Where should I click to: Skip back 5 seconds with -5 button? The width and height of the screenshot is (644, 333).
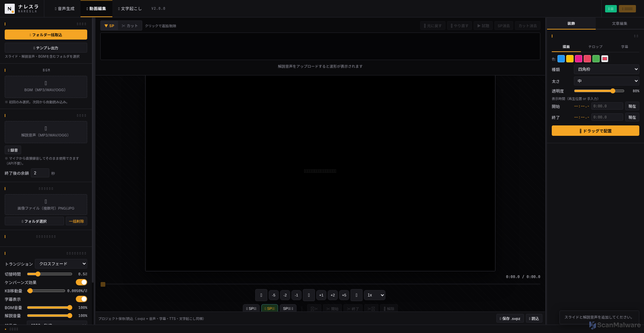274,295
